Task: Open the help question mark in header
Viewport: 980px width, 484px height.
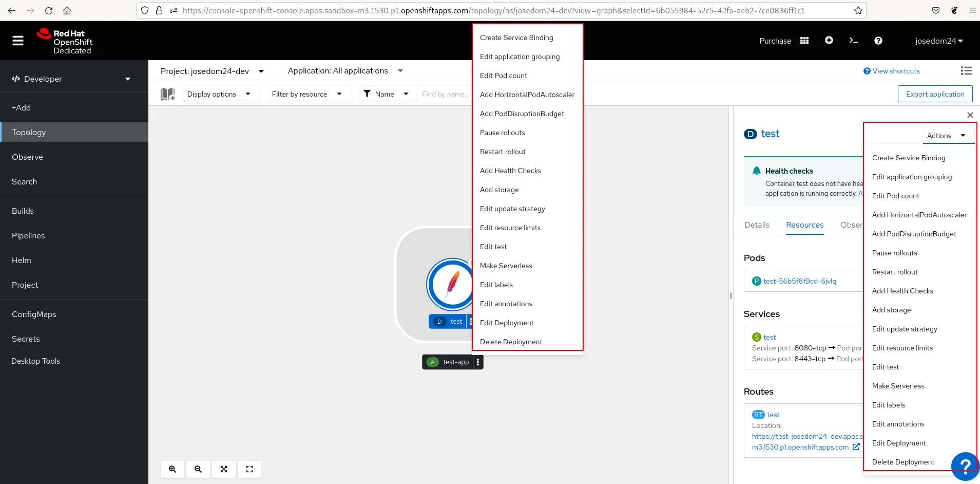Action: pyautogui.click(x=878, y=41)
